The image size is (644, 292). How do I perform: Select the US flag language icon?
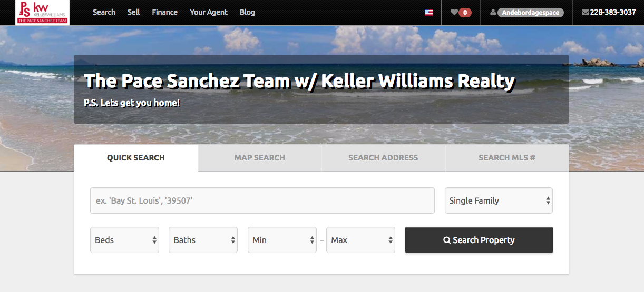click(x=429, y=13)
